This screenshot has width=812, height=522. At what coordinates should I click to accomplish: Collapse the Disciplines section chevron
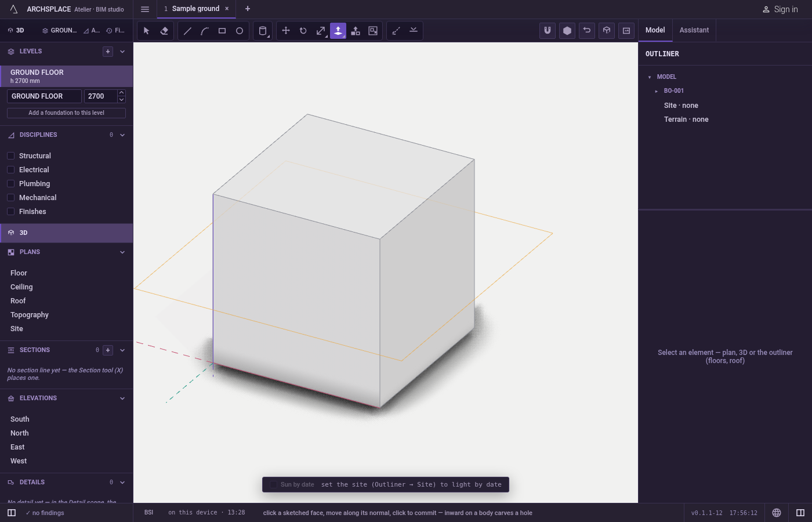(122, 135)
